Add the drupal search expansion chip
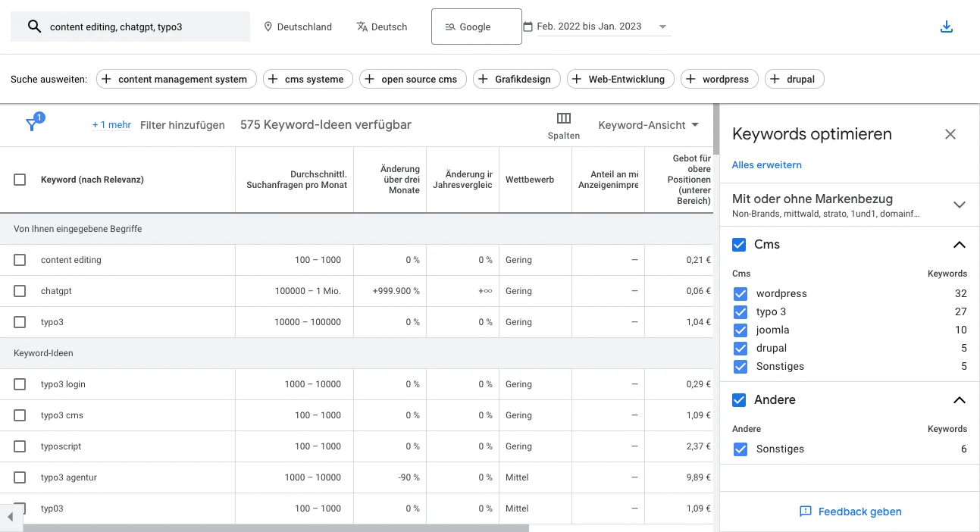980x532 pixels. click(794, 78)
